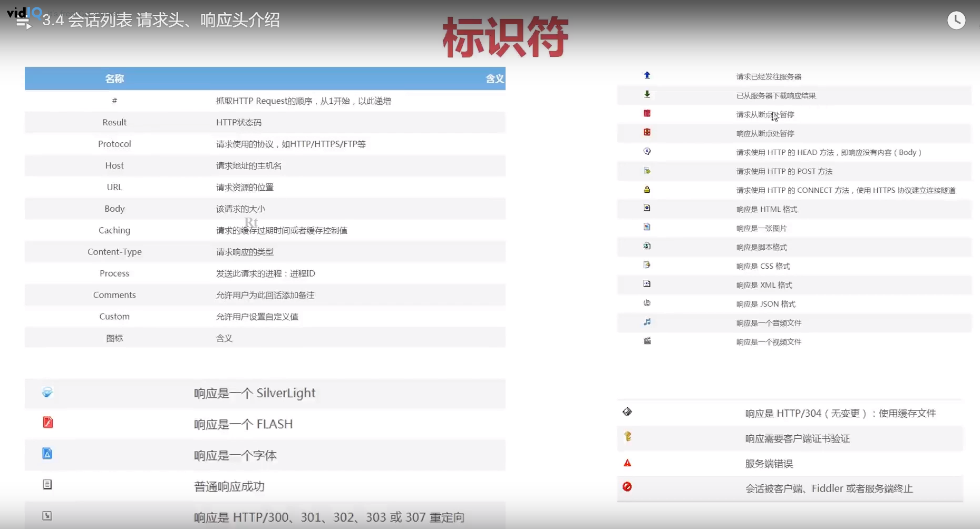Click the blue up-arrow request sent icon
This screenshot has height=529, width=980.
click(x=647, y=75)
